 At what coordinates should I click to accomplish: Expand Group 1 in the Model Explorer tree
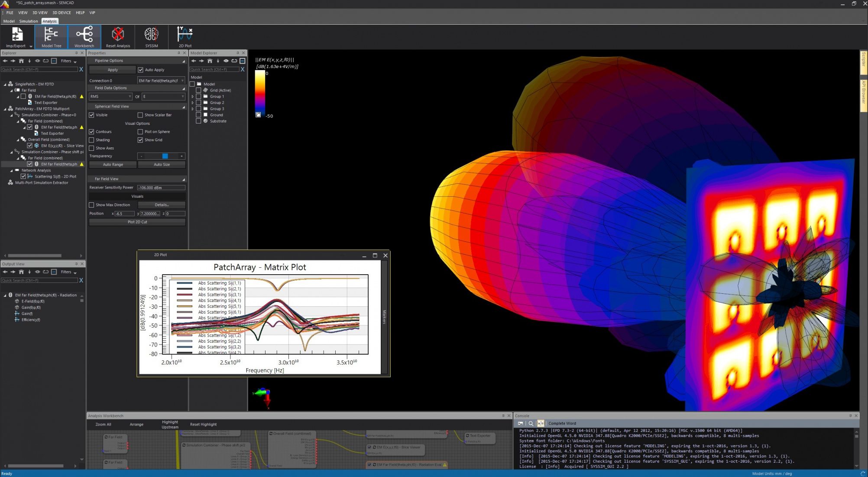[x=192, y=96]
